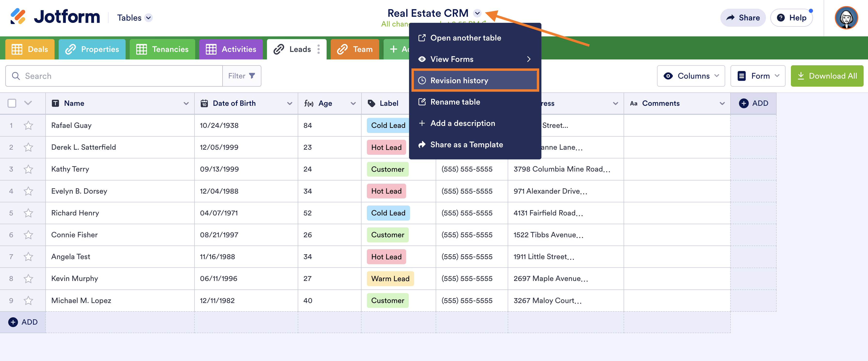Star the Kevin Murphy row
This screenshot has height=361, width=868.
28,279
